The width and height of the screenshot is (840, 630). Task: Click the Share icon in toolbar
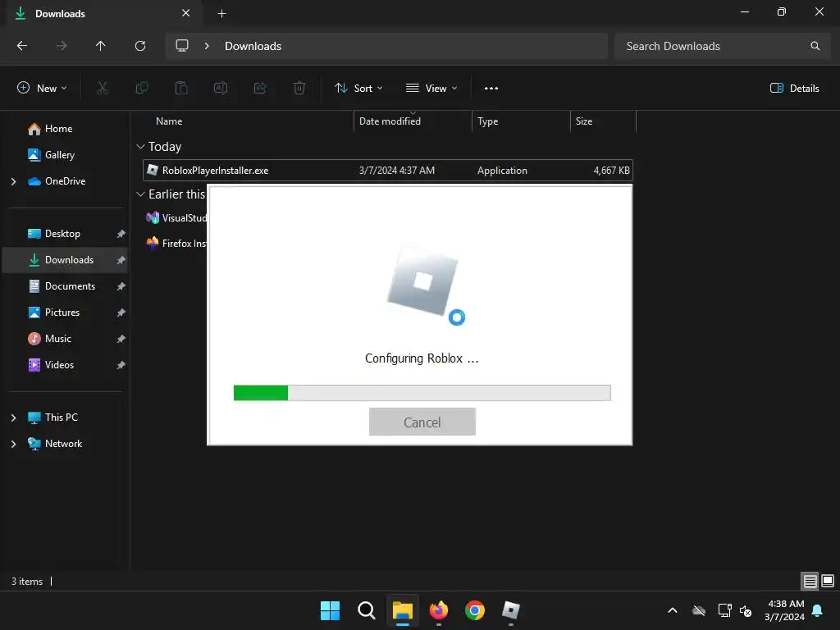click(x=260, y=88)
